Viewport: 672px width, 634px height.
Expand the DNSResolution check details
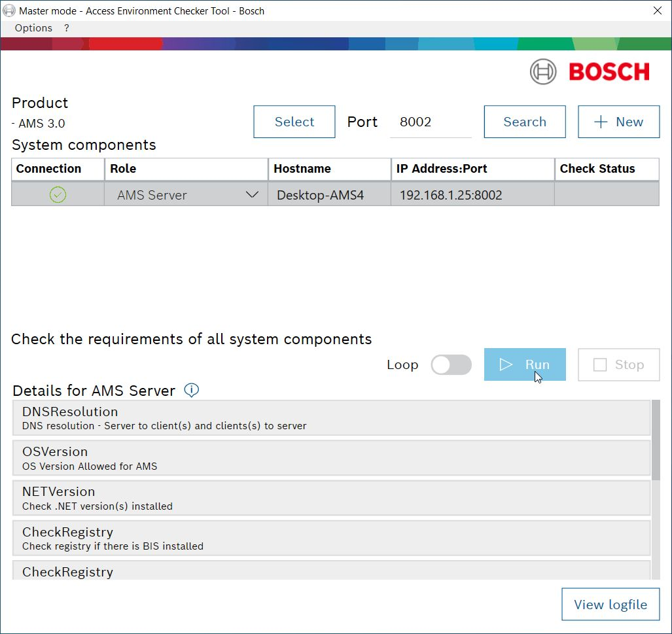coord(331,418)
